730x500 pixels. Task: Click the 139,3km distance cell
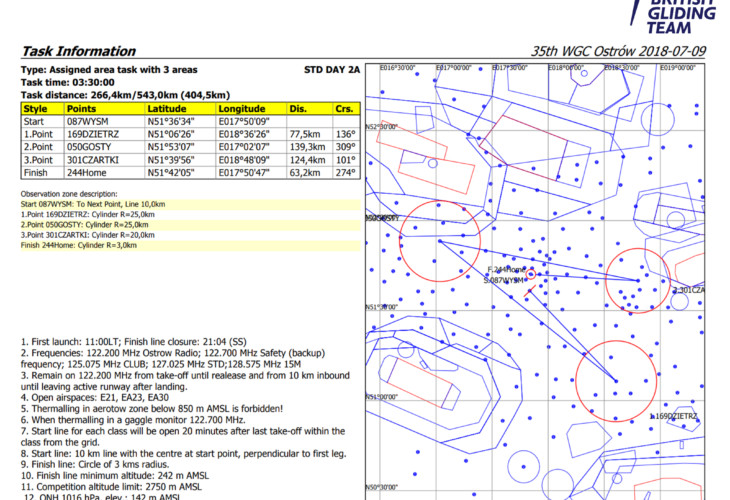click(306, 145)
